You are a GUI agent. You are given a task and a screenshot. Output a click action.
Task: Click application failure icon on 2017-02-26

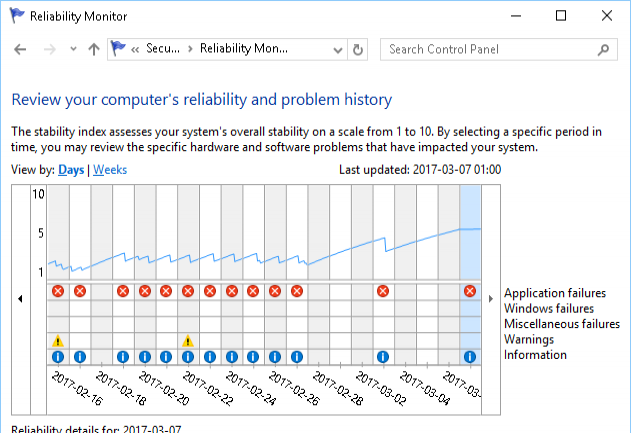[x=275, y=291]
